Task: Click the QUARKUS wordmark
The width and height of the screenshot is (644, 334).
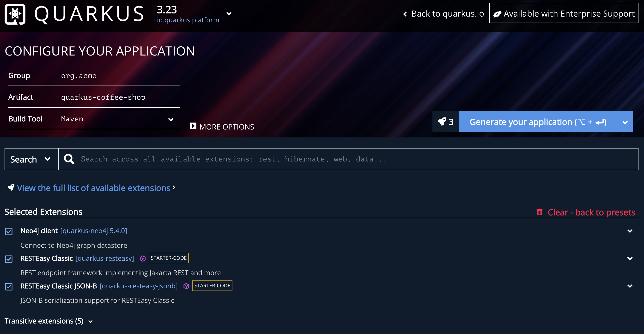Action: (89, 14)
